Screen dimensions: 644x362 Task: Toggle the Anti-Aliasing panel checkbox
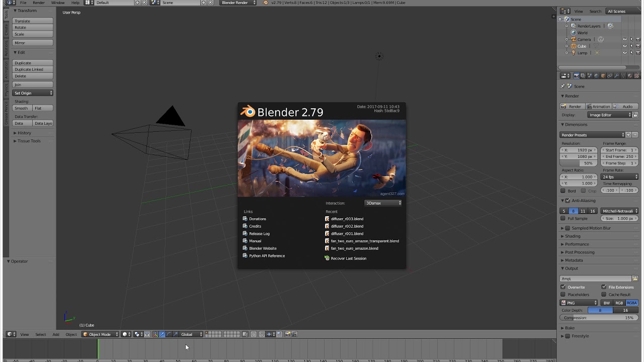[x=568, y=201]
